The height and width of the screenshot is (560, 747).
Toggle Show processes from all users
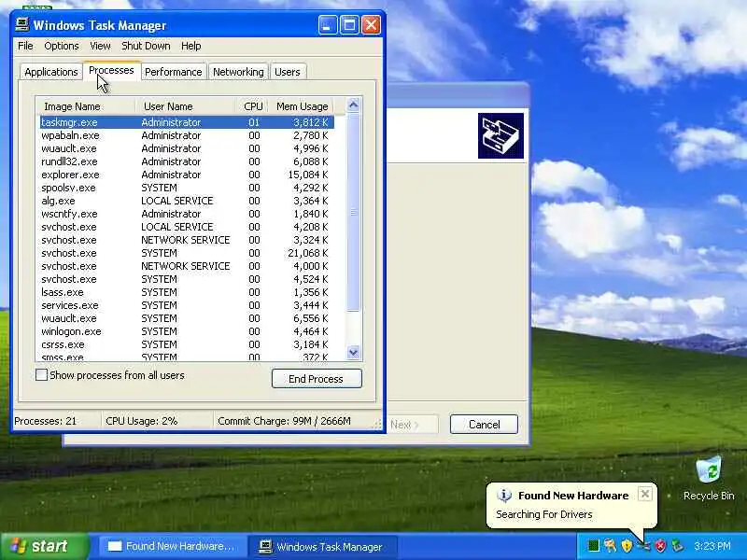point(41,375)
